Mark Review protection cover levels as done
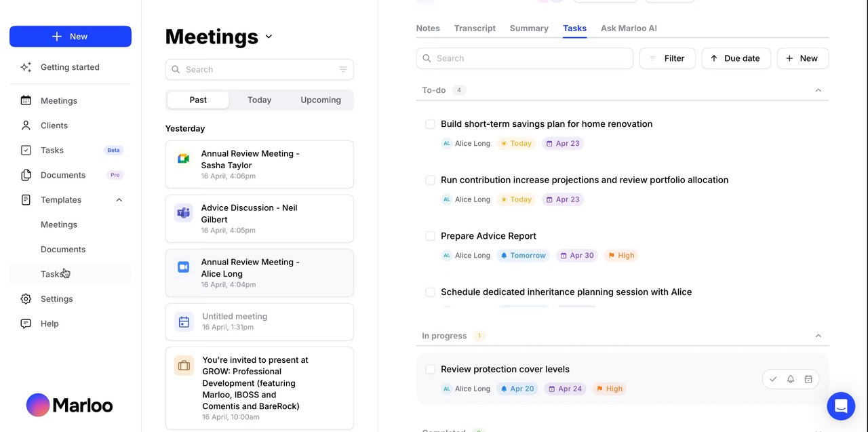The width and height of the screenshot is (868, 432). [430, 370]
